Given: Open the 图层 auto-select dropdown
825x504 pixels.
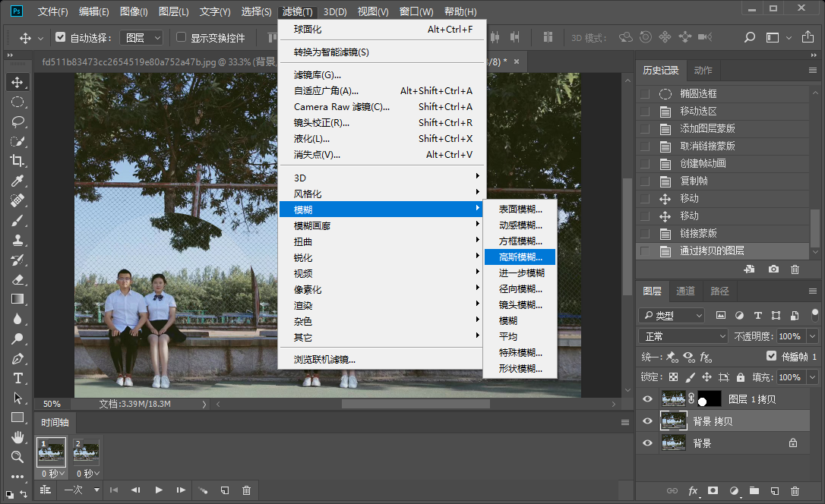Looking at the screenshot, I should (x=141, y=37).
